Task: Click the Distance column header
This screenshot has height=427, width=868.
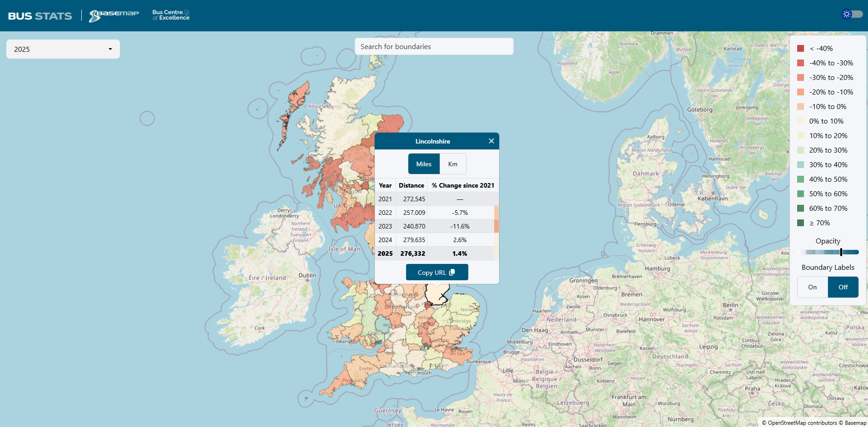Action: coord(412,185)
